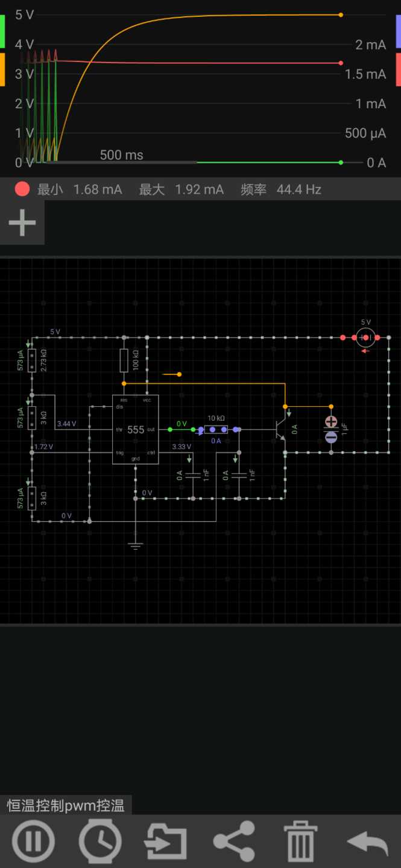Tap the circuit title 恒温控制pwm控温
Viewport: 401px width, 868px height.
(66, 805)
